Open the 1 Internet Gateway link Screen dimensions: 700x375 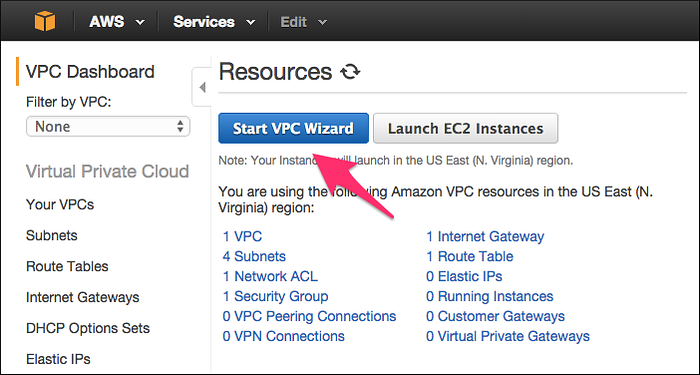(x=485, y=236)
